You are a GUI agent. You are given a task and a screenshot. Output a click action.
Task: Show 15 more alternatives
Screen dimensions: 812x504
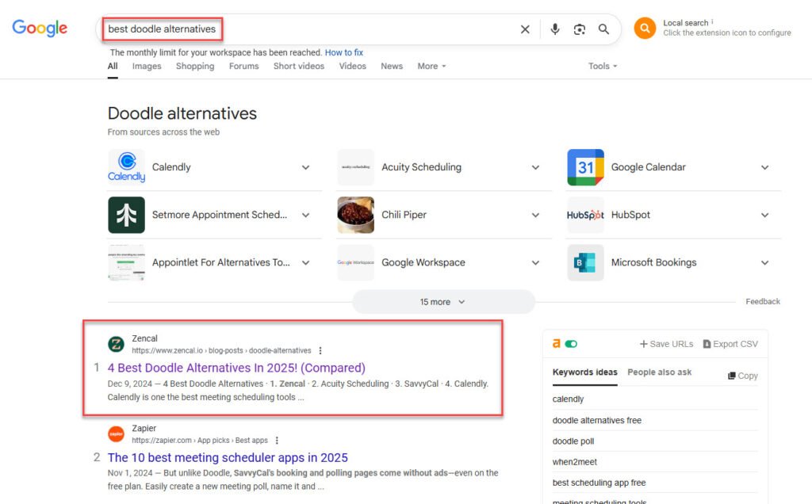click(x=443, y=302)
